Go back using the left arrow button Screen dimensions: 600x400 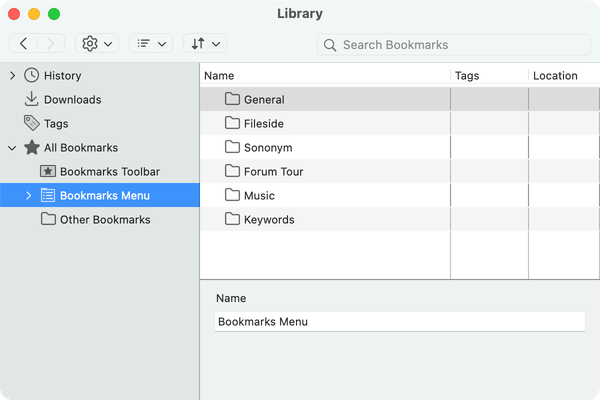tap(23, 44)
